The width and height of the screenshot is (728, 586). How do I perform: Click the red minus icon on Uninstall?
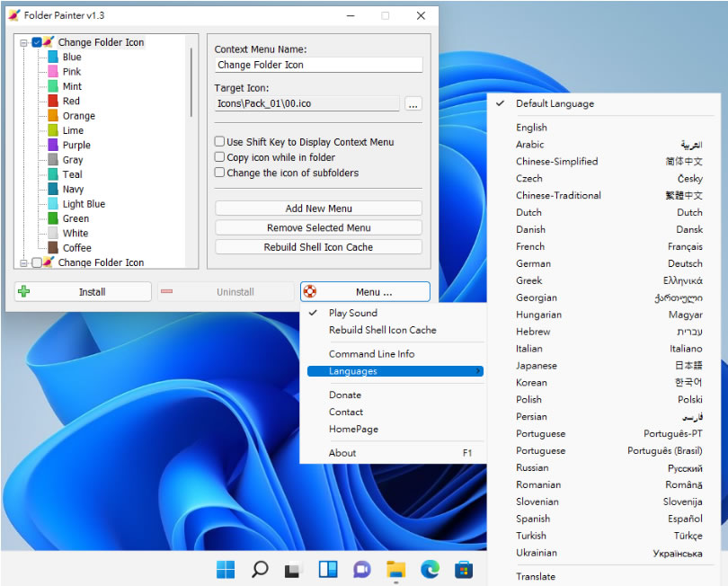click(x=166, y=291)
